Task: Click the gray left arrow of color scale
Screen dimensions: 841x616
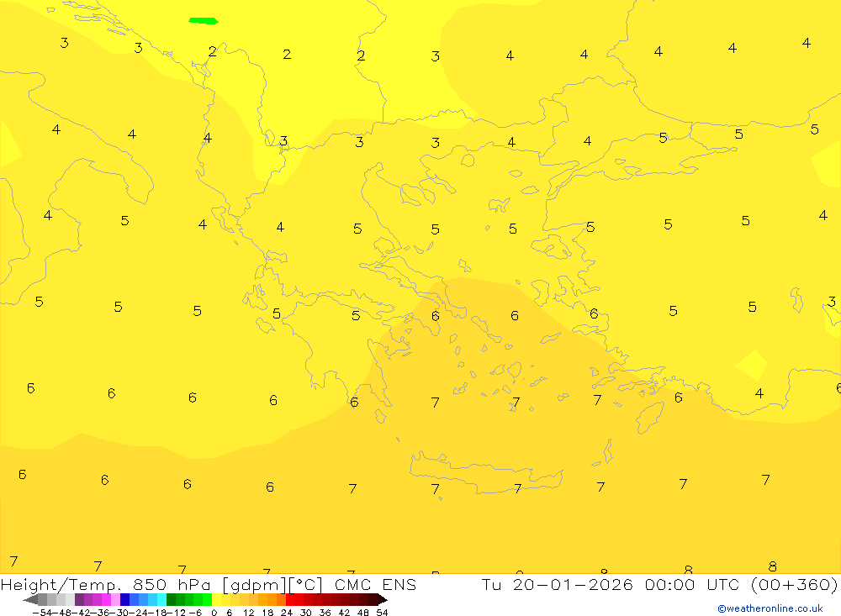Action: 30,600
